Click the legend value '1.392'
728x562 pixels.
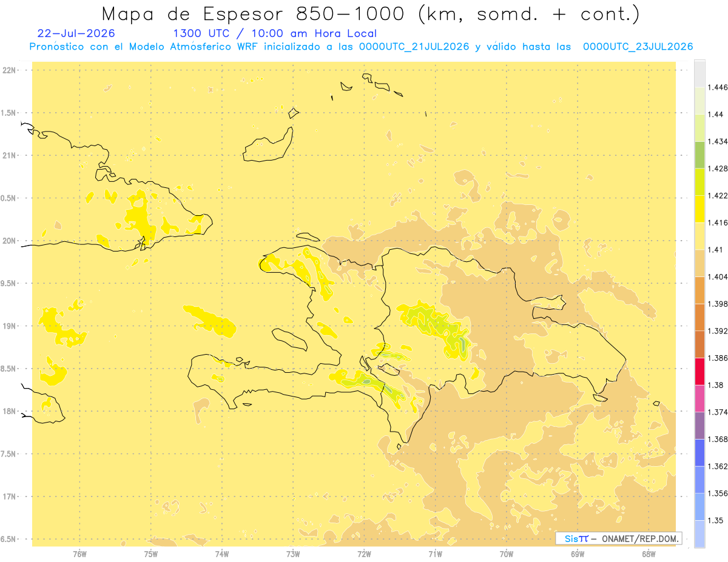717,331
